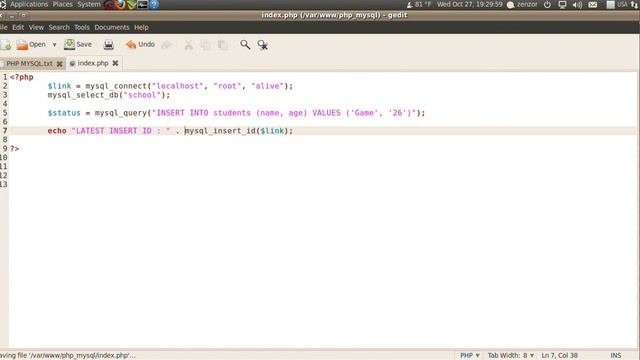Open Find with the magnifier icon
This screenshot has width=640, height=360.
click(245, 44)
